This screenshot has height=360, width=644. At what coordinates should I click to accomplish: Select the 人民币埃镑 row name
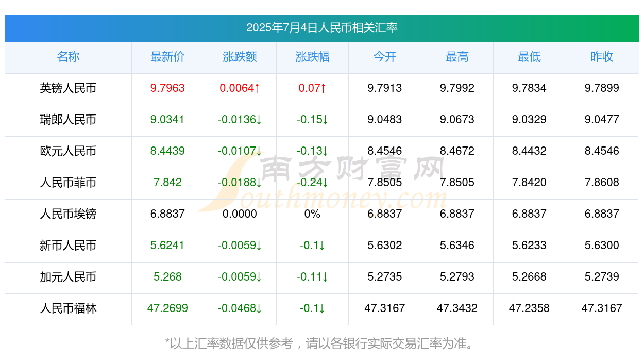tap(68, 214)
